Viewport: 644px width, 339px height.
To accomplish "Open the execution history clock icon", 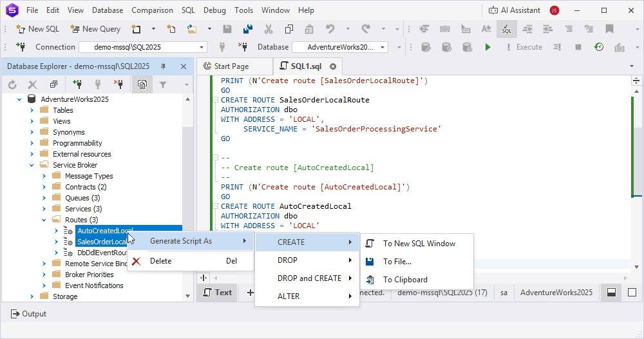I will click(x=599, y=47).
